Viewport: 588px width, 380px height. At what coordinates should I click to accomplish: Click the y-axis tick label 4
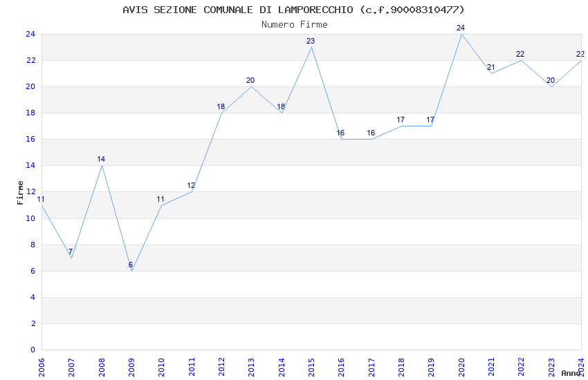point(33,297)
